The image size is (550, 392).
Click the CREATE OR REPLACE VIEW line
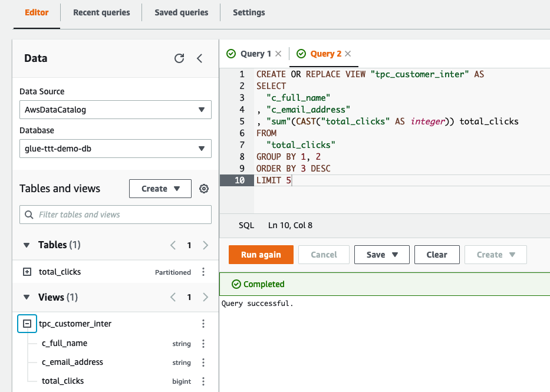click(370, 74)
